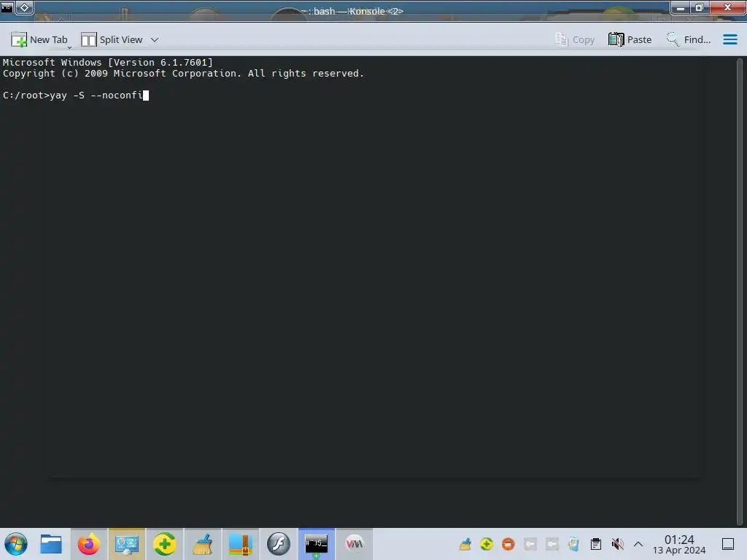Click the orange circle tray icon
Screen dimensions: 747x560
coord(508,544)
